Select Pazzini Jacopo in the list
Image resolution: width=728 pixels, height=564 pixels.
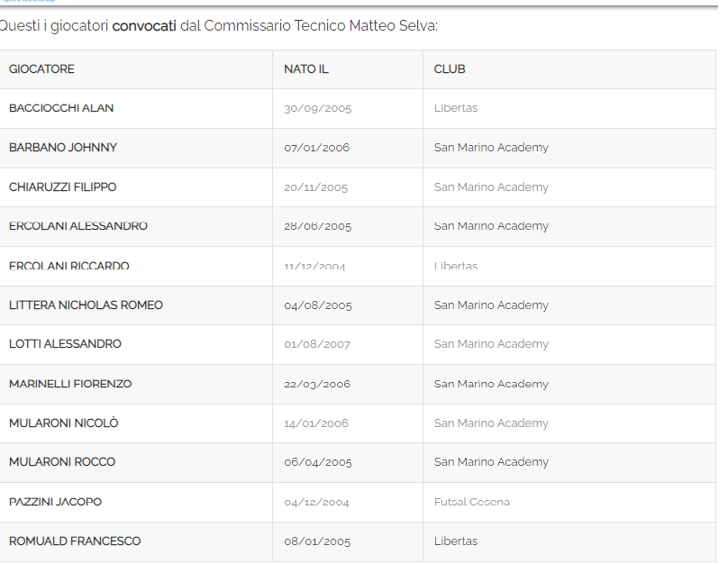pos(55,502)
